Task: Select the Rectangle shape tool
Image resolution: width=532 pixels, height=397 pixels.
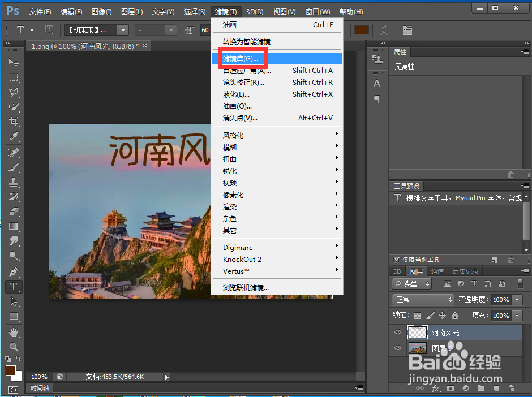Action: (x=14, y=316)
